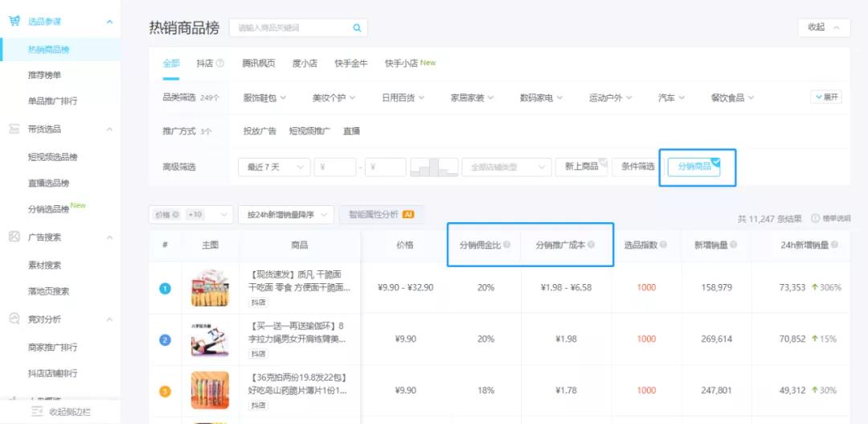Viewport: 868px width, 424px height.
Task: Open 推荐榜单 in the sidebar
Action: tap(44, 75)
